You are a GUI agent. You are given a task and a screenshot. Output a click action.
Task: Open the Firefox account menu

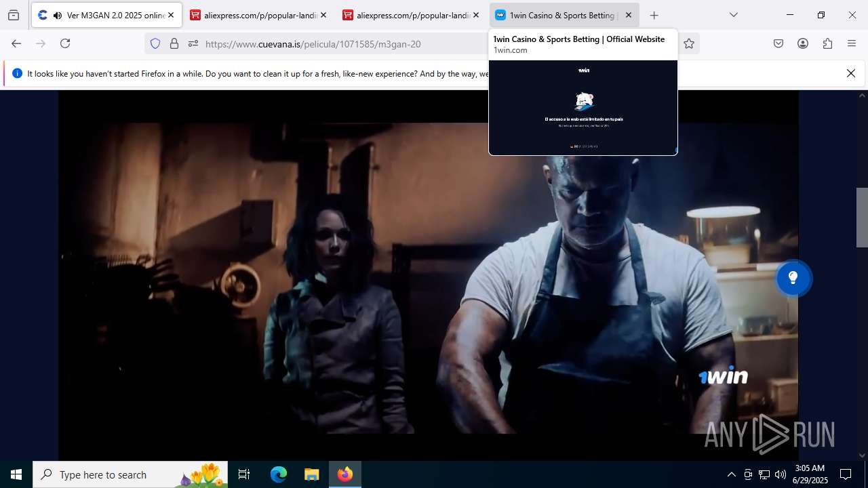click(803, 43)
